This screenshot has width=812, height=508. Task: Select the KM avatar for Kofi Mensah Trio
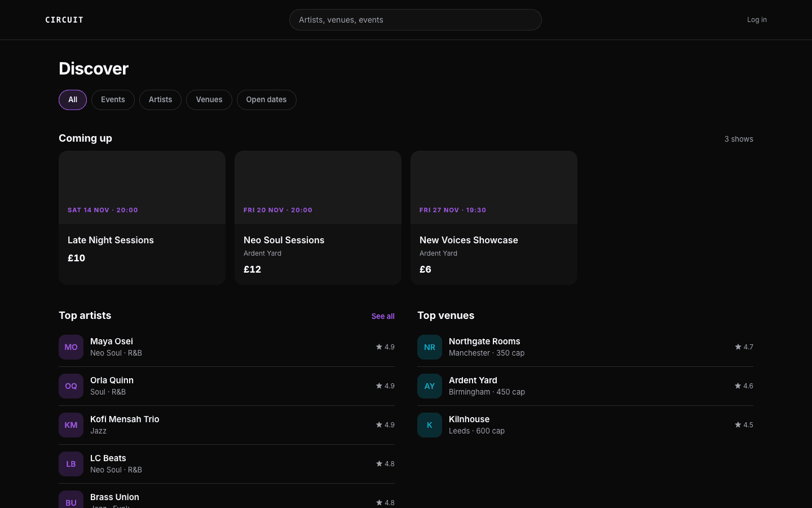[x=71, y=425]
